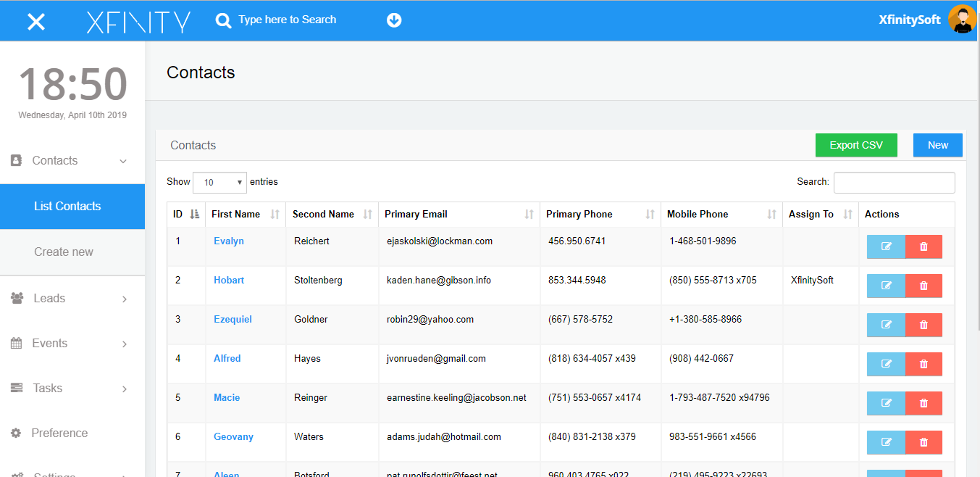Screen dimensions: 980x477
Task: Click mobile number (908) 442-0667
Action: [x=701, y=359]
